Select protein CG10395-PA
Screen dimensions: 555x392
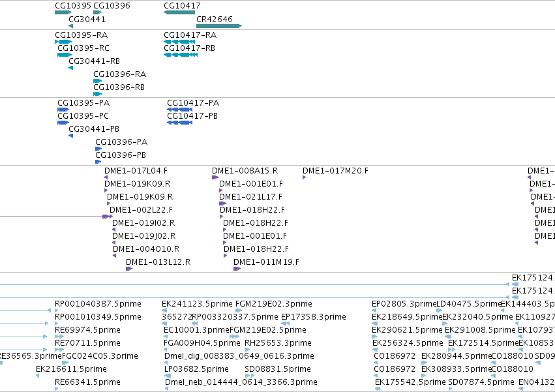point(83,103)
